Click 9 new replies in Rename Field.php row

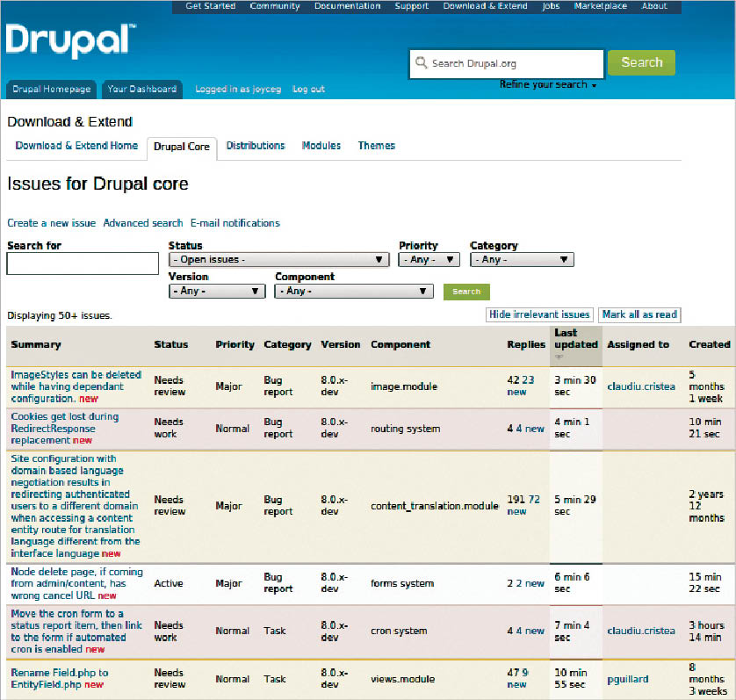(x=517, y=678)
